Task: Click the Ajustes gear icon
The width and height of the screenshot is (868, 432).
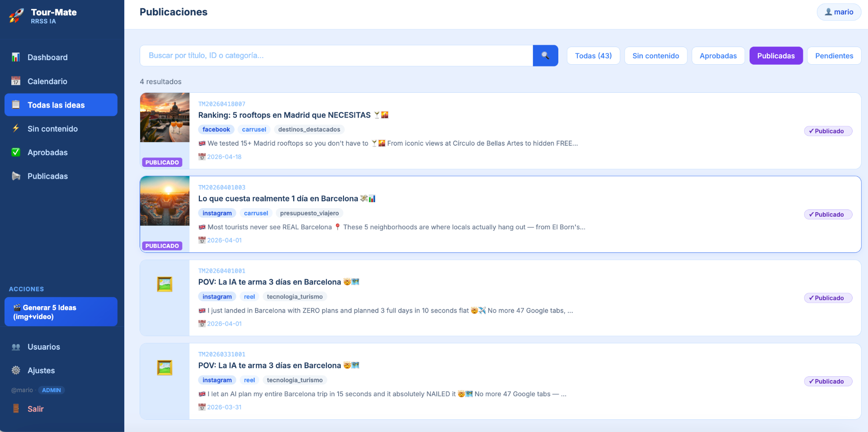Action: click(16, 370)
